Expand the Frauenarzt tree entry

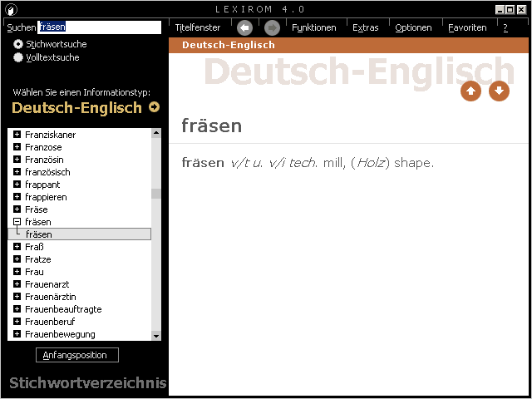click(17, 284)
